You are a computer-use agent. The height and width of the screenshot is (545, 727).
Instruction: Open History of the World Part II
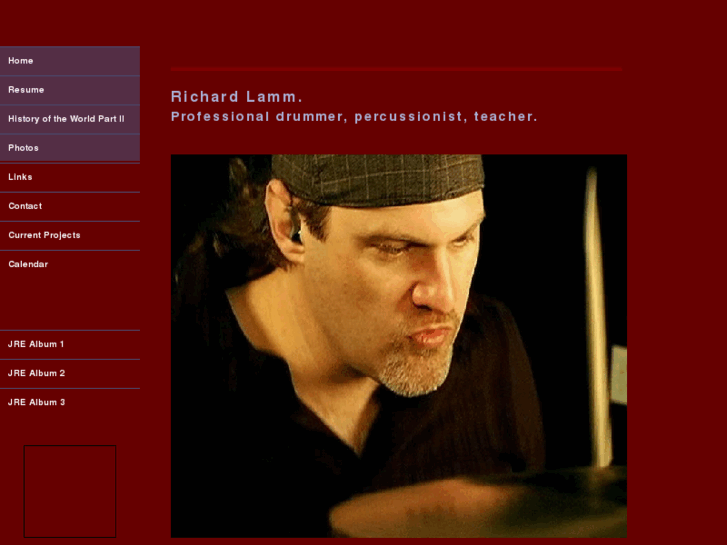coord(70,119)
